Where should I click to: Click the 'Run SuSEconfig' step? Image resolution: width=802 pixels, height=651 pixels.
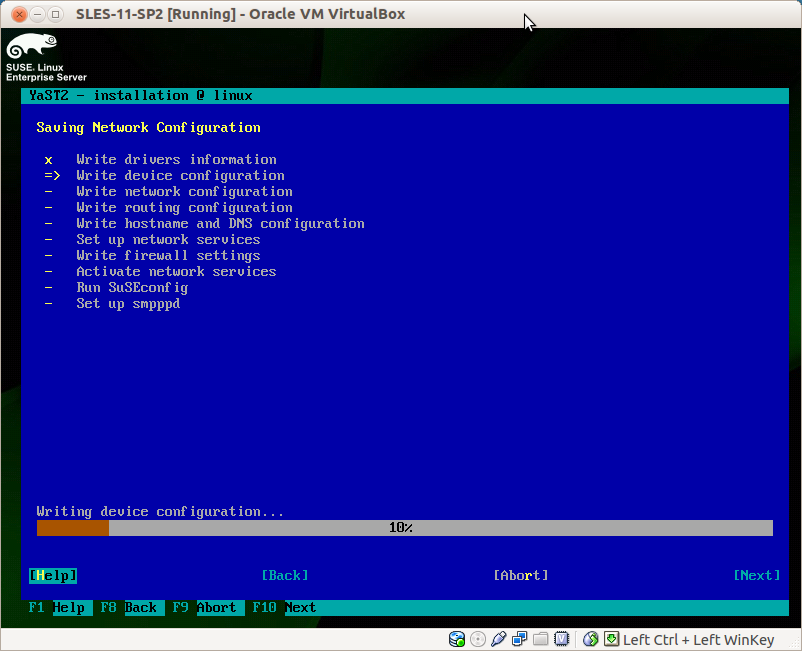pyautogui.click(x=132, y=287)
